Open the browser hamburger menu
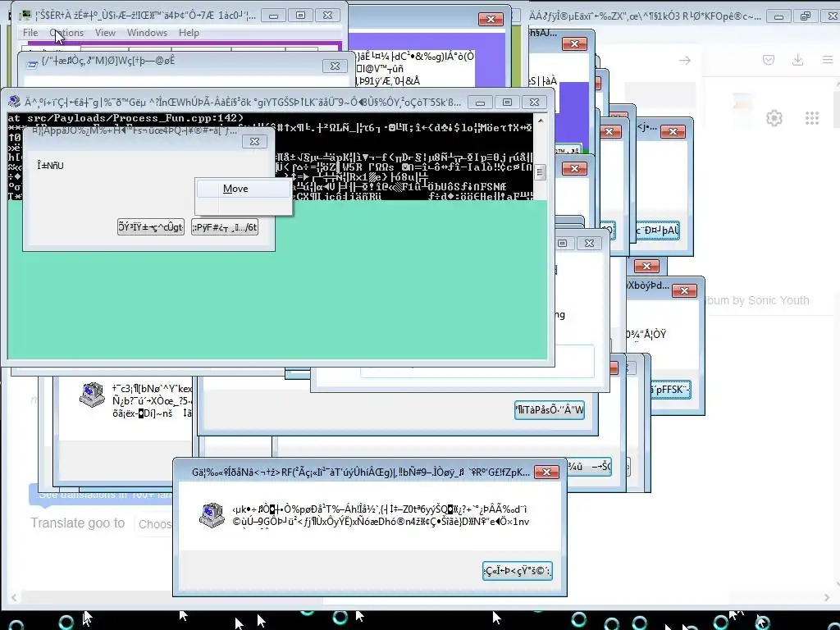This screenshot has height=630, width=840. (828, 60)
